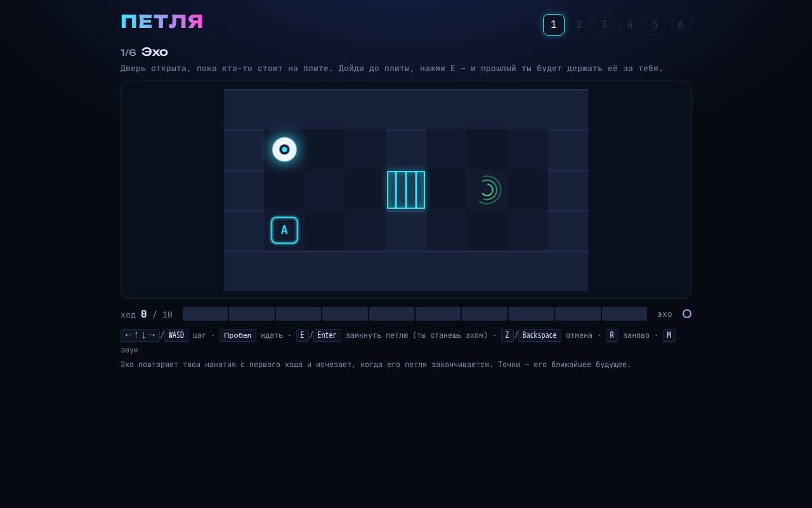Click the level description about the door
Viewport: 812px width, 508px height.
coord(391,68)
